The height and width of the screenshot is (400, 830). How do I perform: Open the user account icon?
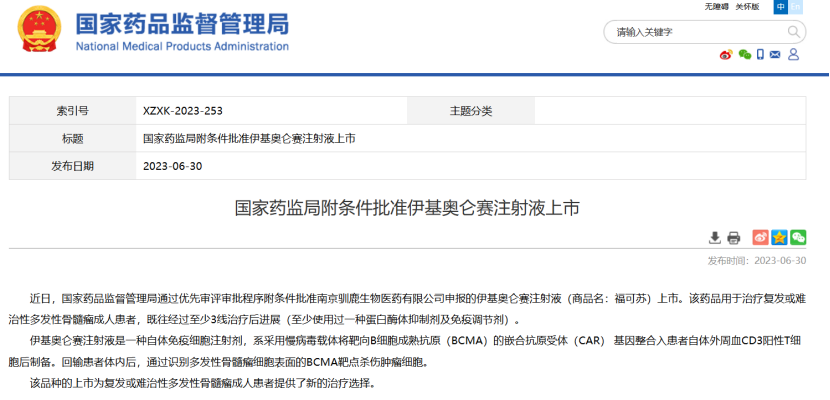point(793,54)
